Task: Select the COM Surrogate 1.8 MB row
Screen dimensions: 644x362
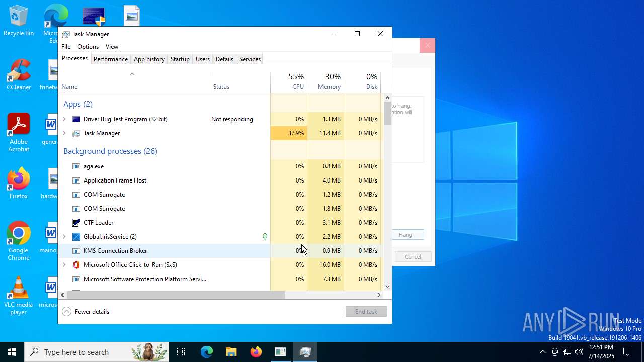Action: [x=221, y=209]
